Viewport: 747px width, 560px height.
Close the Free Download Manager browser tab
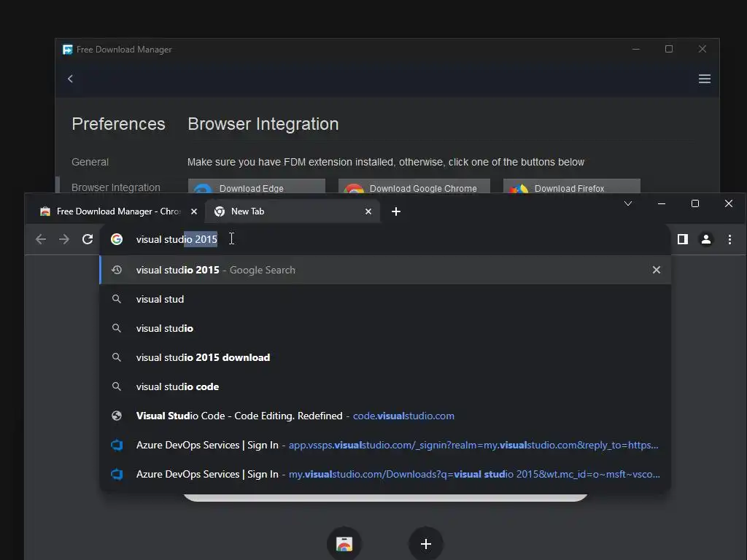click(194, 211)
